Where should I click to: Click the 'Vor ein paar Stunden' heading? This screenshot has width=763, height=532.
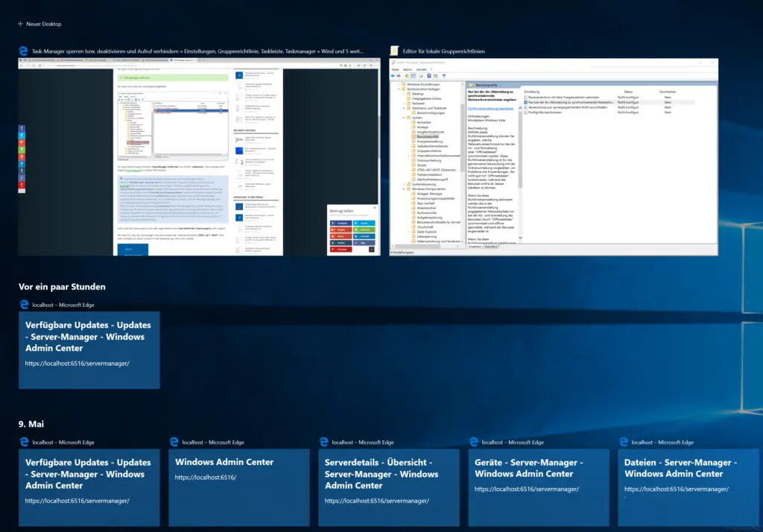[62, 287]
